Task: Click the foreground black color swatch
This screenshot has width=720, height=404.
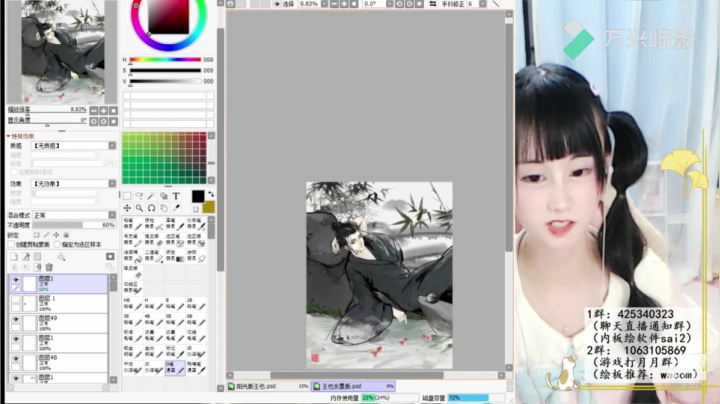Action: click(x=198, y=196)
